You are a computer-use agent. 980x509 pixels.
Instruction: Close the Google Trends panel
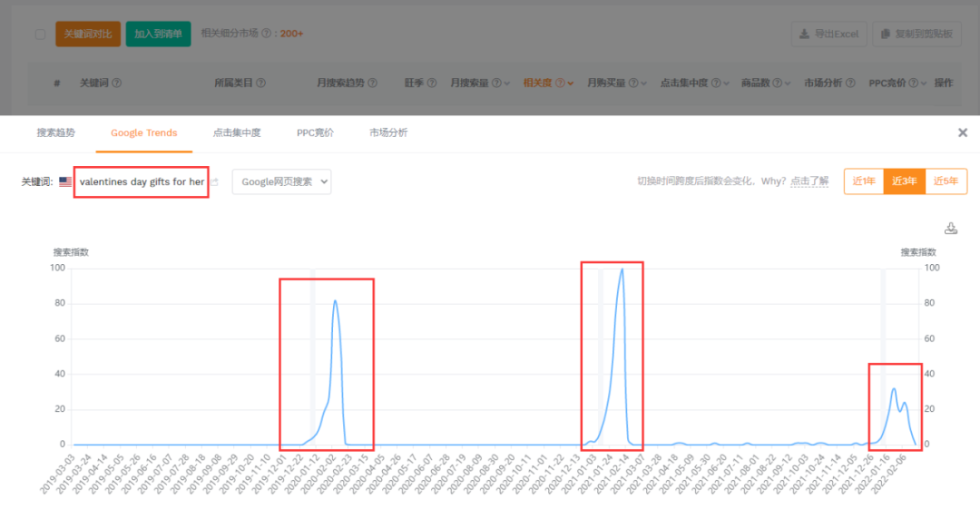963,132
